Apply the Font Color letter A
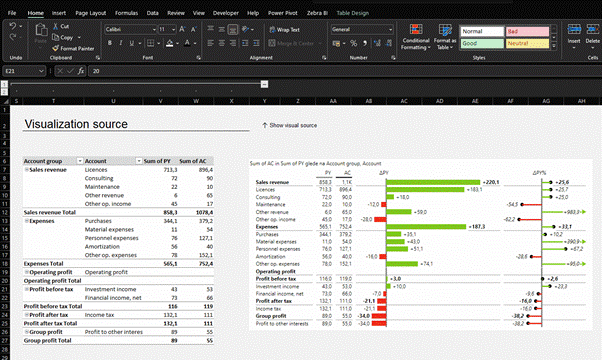Image resolution: width=602 pixels, height=360 pixels. [187, 43]
